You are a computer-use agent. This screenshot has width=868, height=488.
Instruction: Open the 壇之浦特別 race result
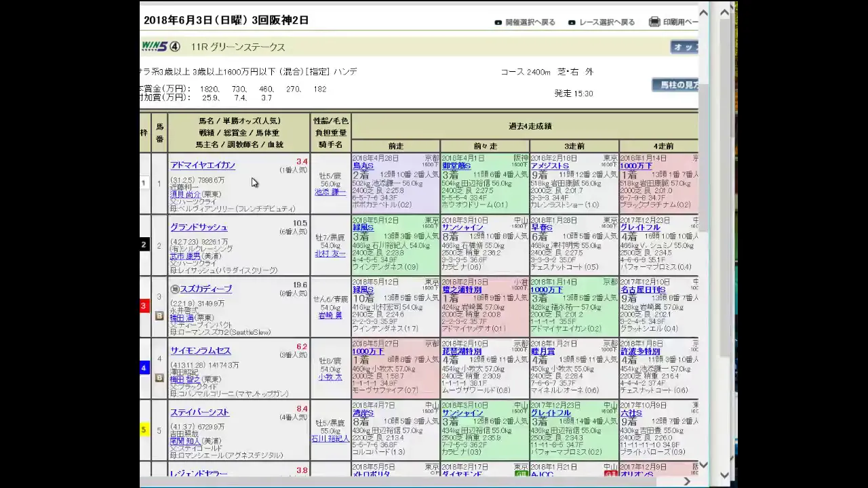tap(462, 289)
